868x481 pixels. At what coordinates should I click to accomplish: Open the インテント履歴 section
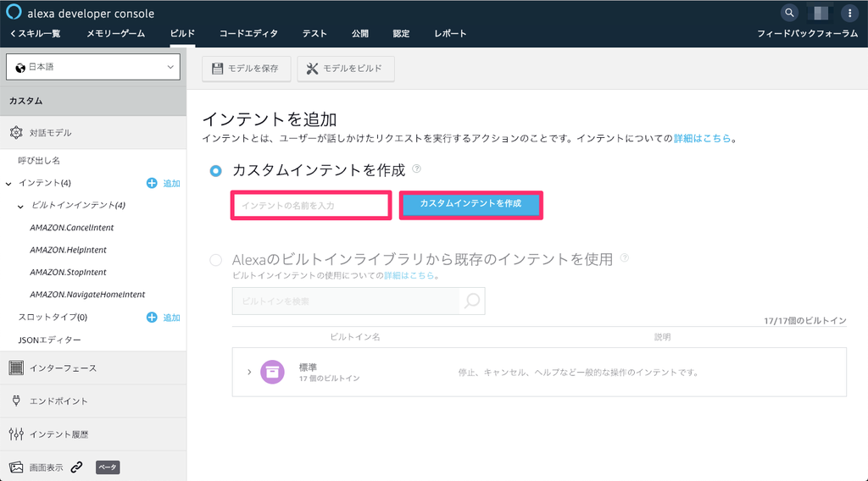[x=93, y=434]
